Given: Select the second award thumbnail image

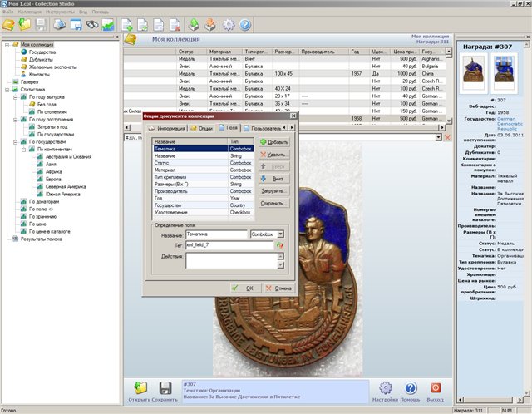Looking at the screenshot, I should click(504, 73).
